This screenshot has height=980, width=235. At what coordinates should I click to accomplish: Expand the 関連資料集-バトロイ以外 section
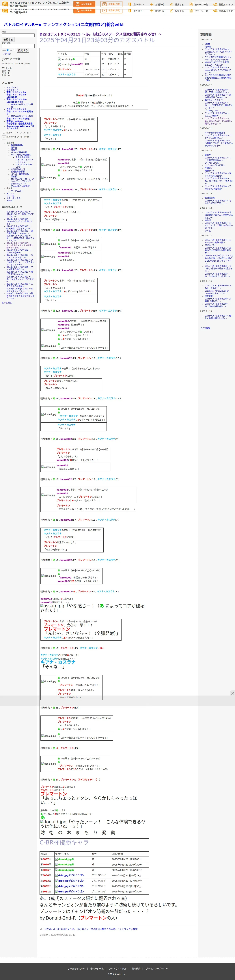coord(3,137)
